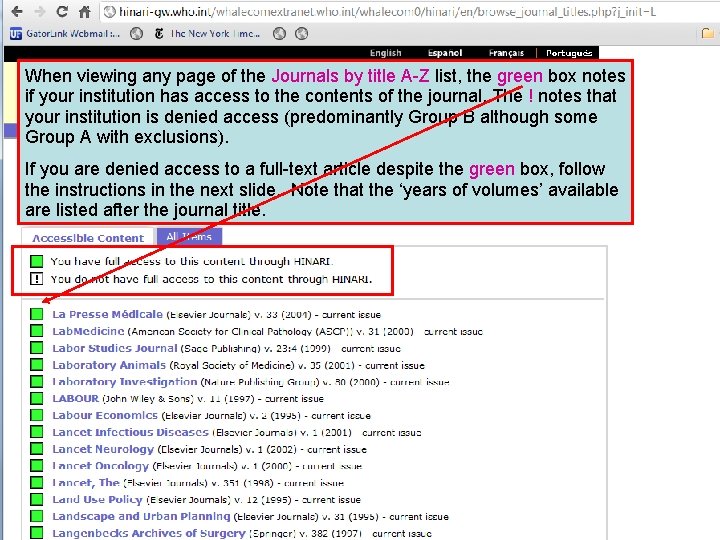This screenshot has width=720, height=540.
Task: Click 'You have full access' legend text
Action: point(192,261)
